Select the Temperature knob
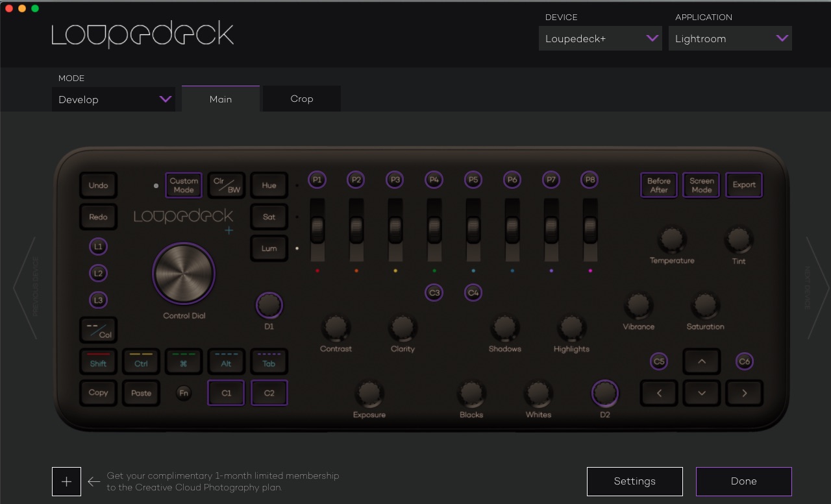The image size is (831, 504). click(672, 240)
